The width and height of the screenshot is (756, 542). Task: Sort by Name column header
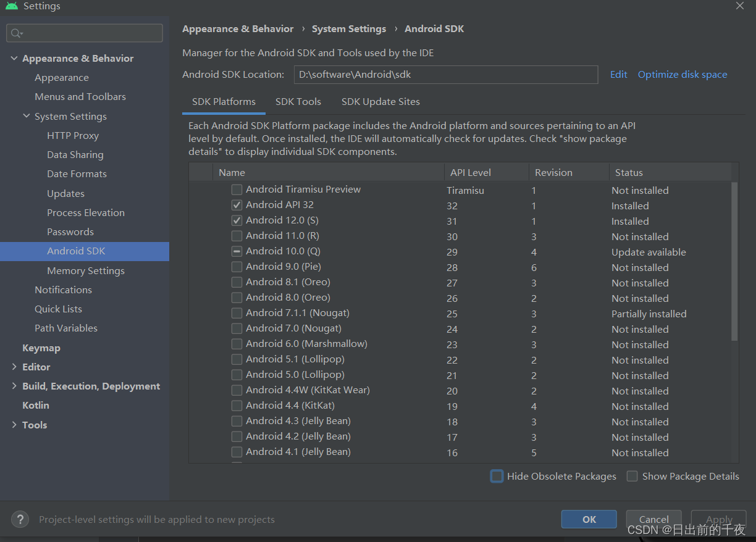coord(328,172)
